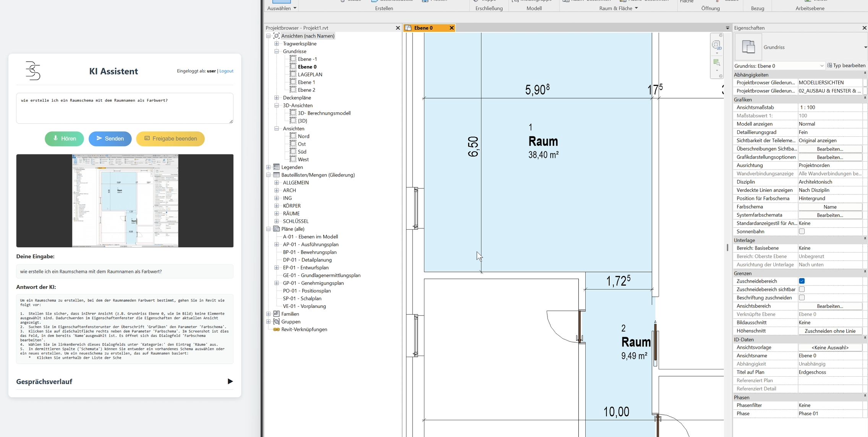The height and width of the screenshot is (437, 868).
Task: Click the Nord elevation view icon
Action: pyautogui.click(x=293, y=136)
